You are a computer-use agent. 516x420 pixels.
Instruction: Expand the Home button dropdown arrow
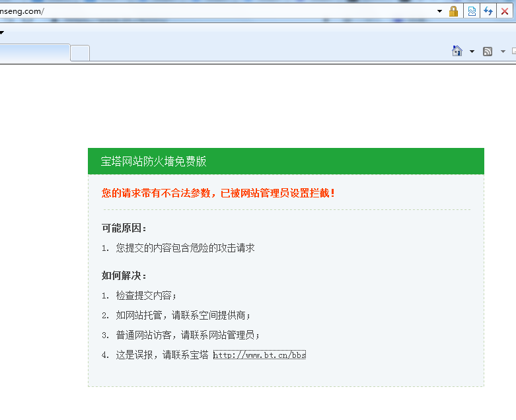coord(472,52)
